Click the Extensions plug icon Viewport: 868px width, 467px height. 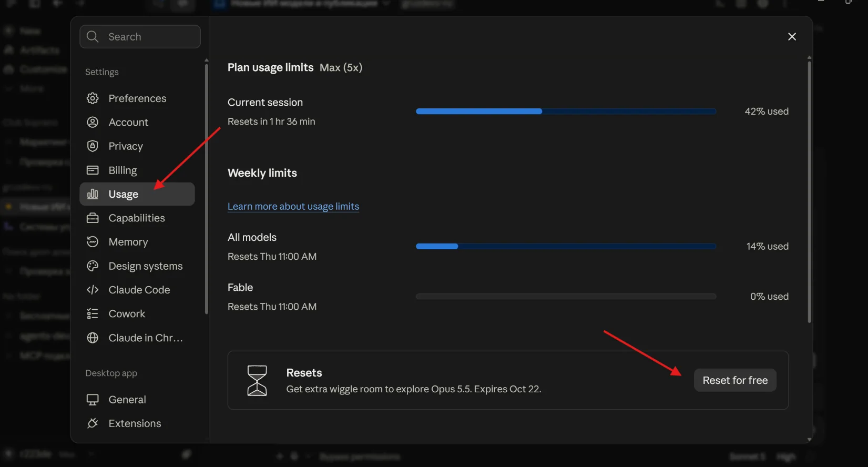[x=93, y=423]
